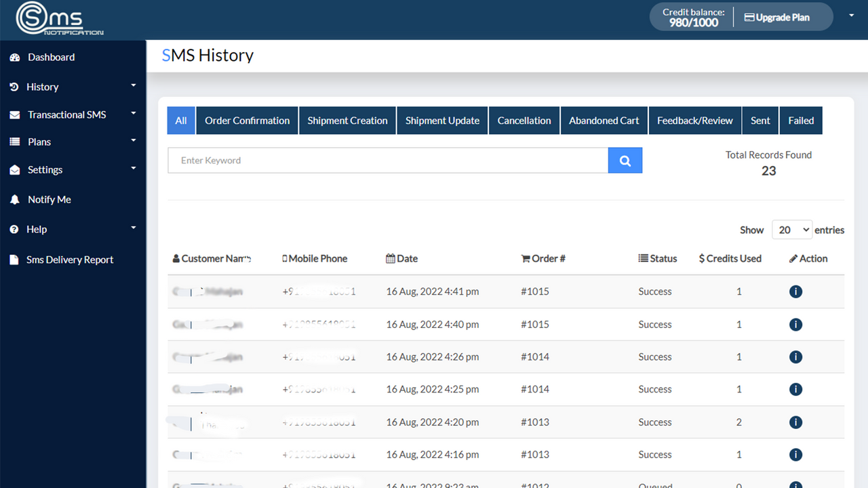
Task: Click the Plans list icon
Action: [15, 142]
